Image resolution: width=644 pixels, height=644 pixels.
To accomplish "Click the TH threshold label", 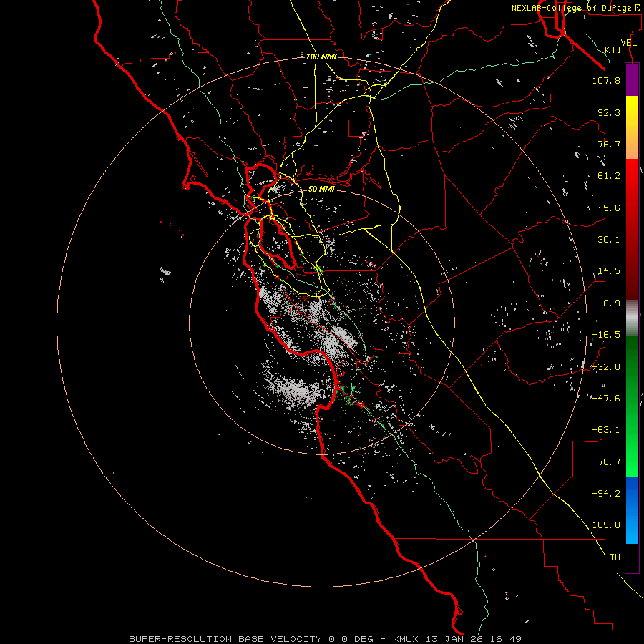I will pos(615,557).
